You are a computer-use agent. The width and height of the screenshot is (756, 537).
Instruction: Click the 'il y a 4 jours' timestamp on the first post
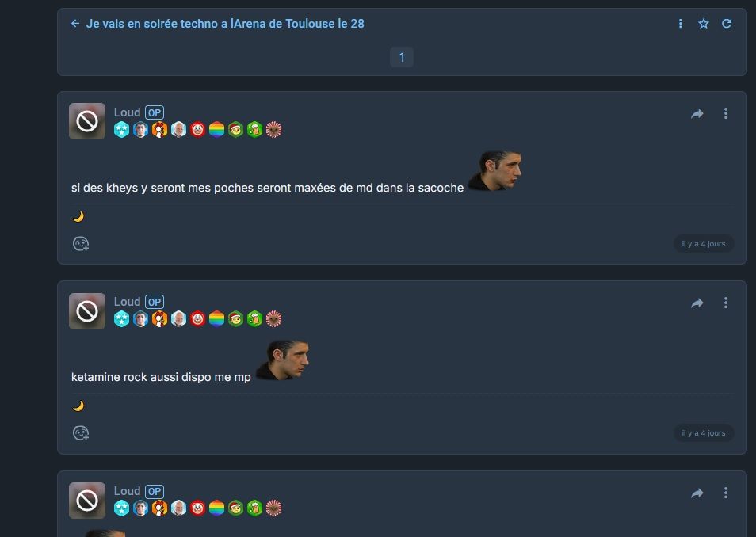(704, 244)
